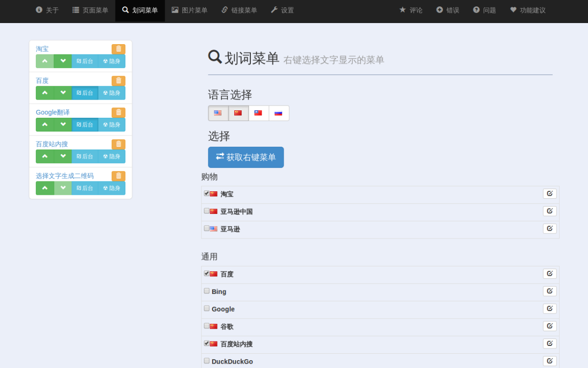
Task: Click 后台 button for 百度站内搜
Action: [85, 157]
